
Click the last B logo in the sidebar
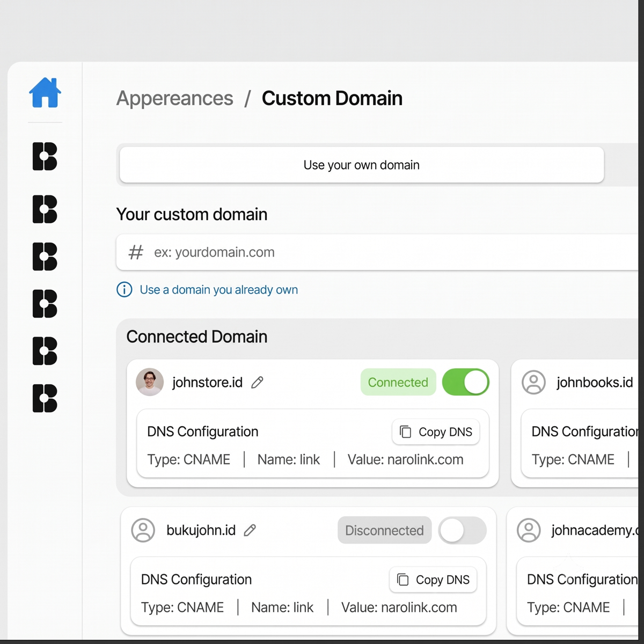click(45, 398)
